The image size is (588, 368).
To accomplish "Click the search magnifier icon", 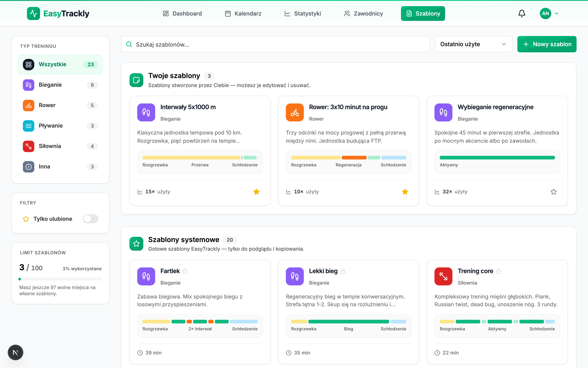I will click(129, 44).
